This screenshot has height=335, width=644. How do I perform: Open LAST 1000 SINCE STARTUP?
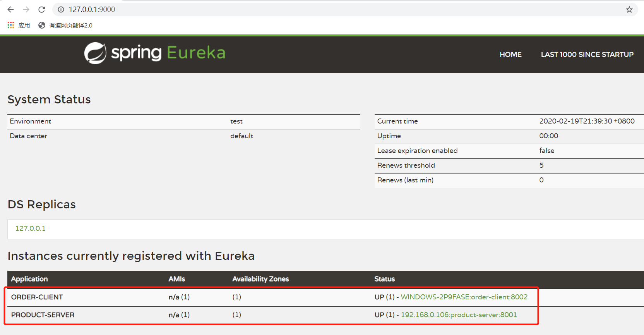587,55
